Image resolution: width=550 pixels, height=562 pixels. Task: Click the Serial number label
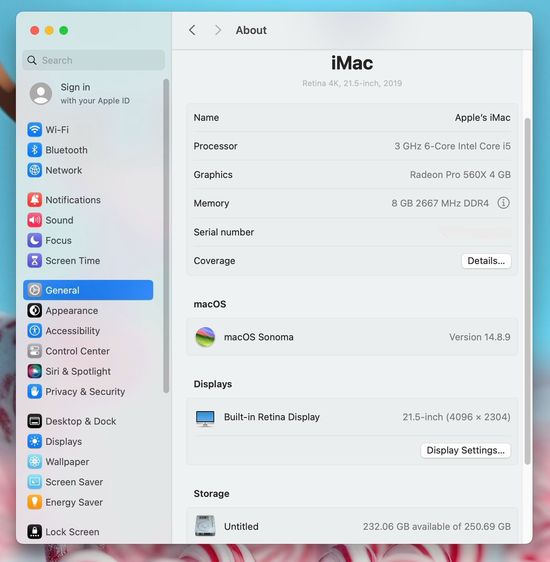tap(224, 232)
